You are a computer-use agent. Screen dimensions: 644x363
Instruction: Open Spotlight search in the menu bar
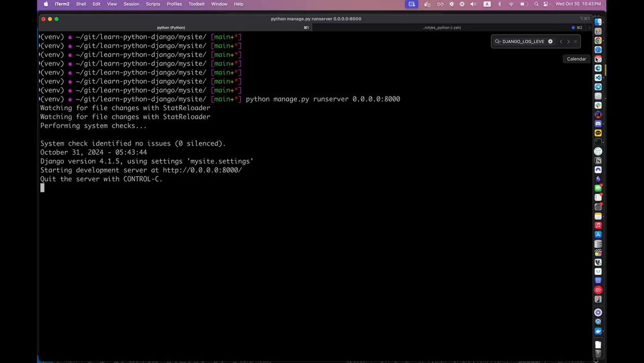(536, 4)
